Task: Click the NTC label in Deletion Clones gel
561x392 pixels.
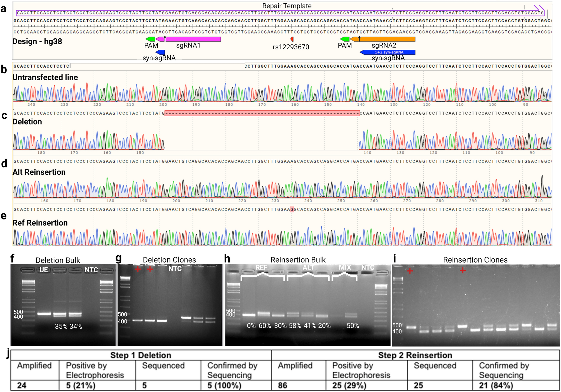Action: click(175, 269)
